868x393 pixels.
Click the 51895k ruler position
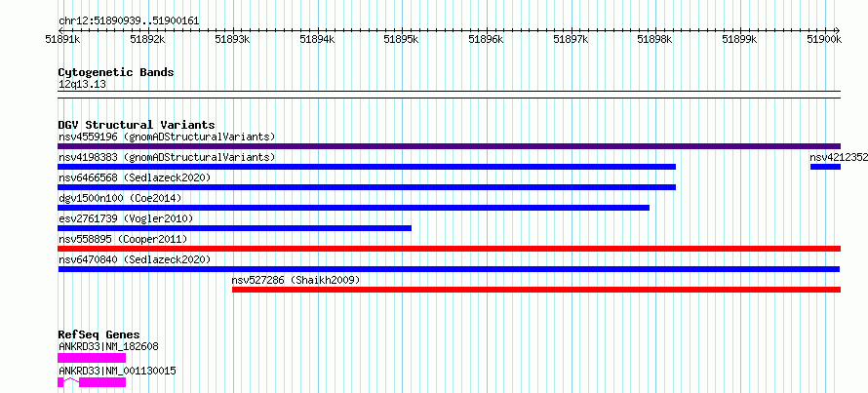pos(402,39)
